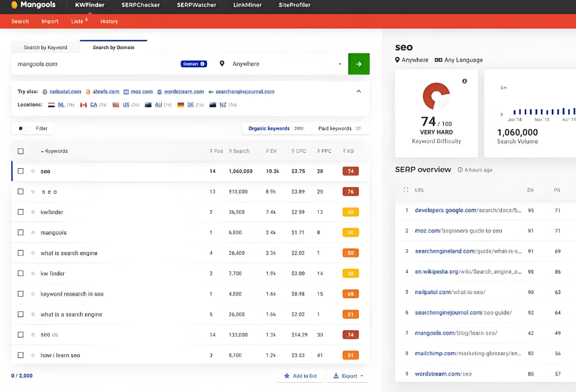Sort by KD column
The height and width of the screenshot is (392, 576).
coord(348,151)
